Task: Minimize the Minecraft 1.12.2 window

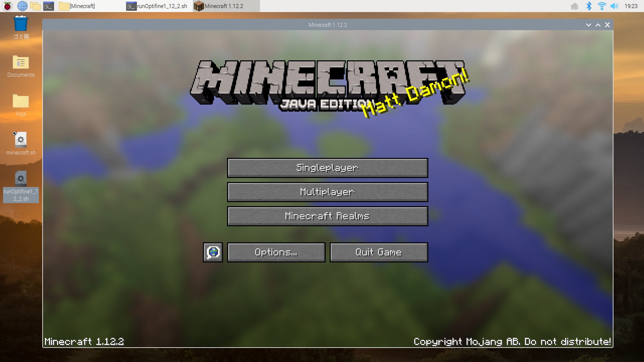Action: click(588, 25)
